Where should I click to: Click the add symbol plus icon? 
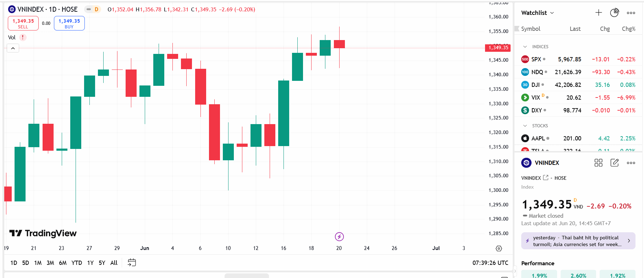(599, 13)
